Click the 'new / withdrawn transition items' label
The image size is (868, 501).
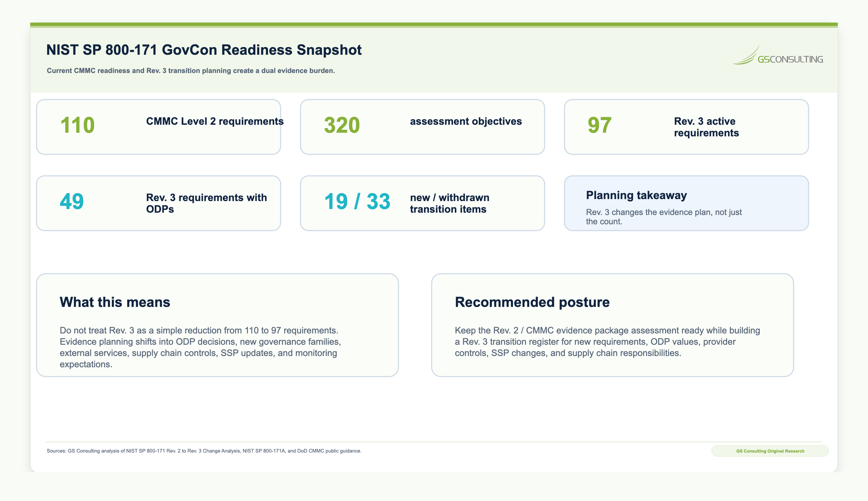coord(449,203)
